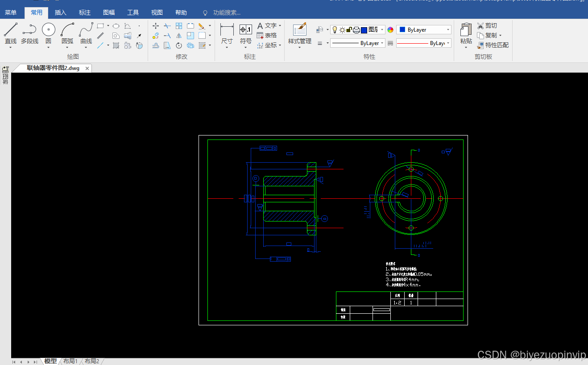Pick the double parallel line tool

pos(100,36)
